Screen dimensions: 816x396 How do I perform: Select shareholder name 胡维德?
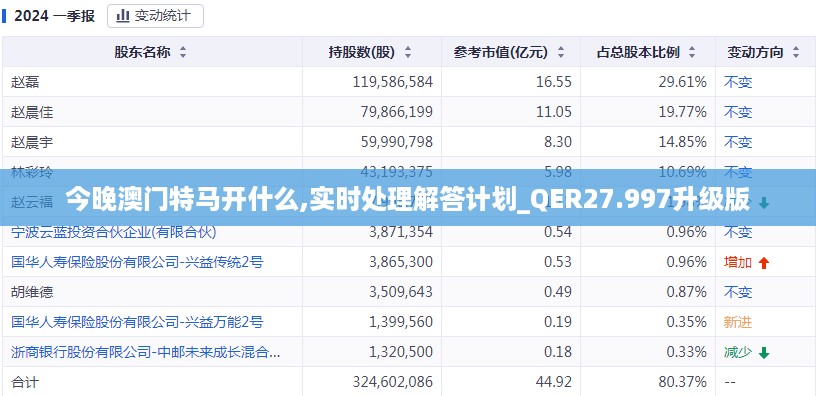pos(32,292)
